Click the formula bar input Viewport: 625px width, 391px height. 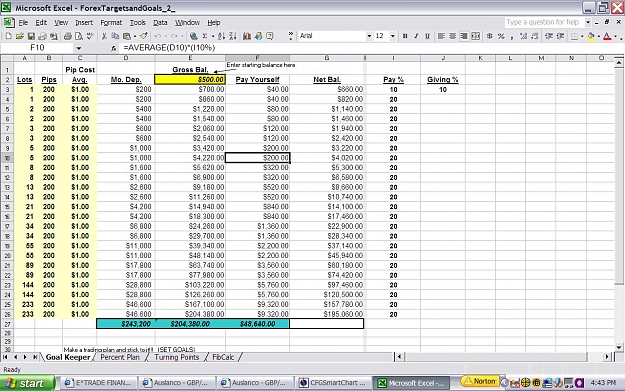[x=371, y=48]
